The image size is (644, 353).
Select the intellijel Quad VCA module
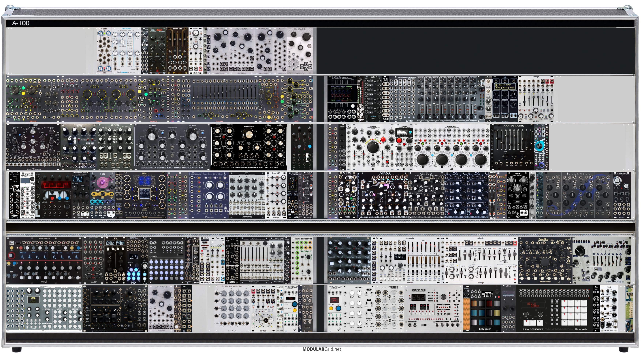coord(276,195)
